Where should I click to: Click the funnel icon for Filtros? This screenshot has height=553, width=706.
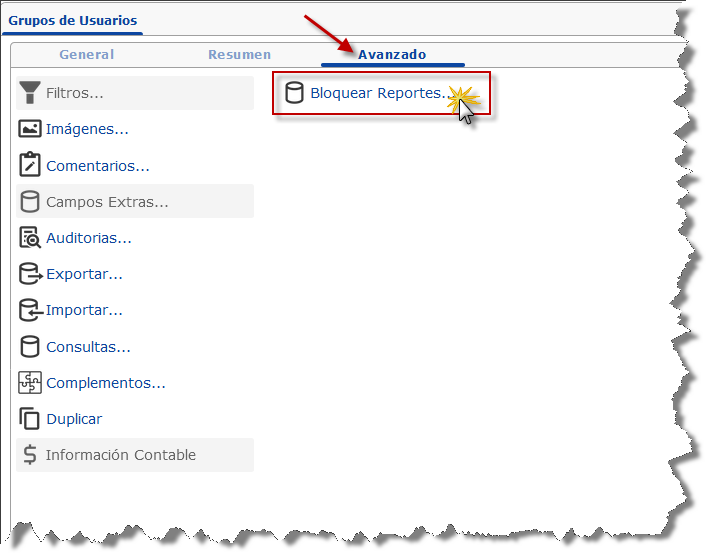point(30,92)
